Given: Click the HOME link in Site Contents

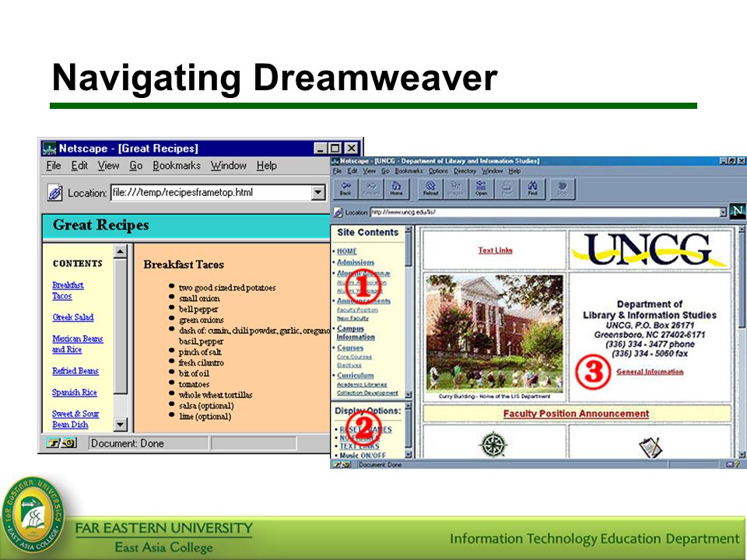Looking at the screenshot, I should click(x=347, y=251).
